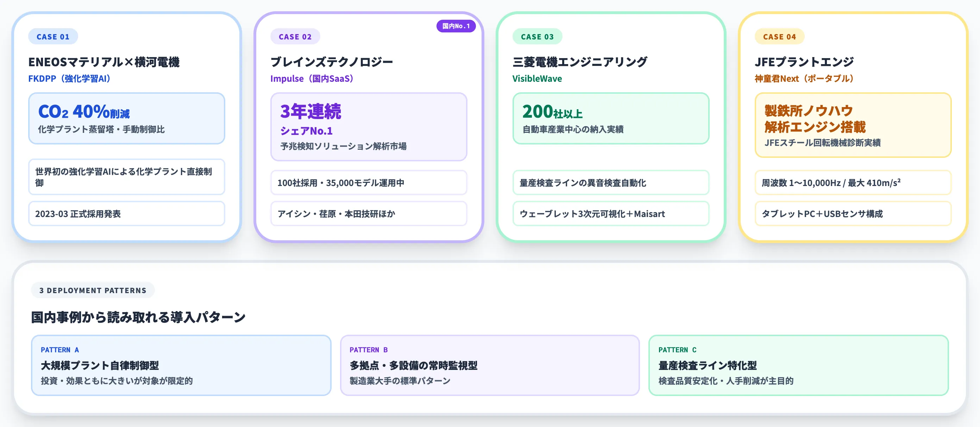Viewport: 980px width, 427px height.
Task: Click 化学プラント蒸留塔・手動制御比 caption
Action: (101, 129)
